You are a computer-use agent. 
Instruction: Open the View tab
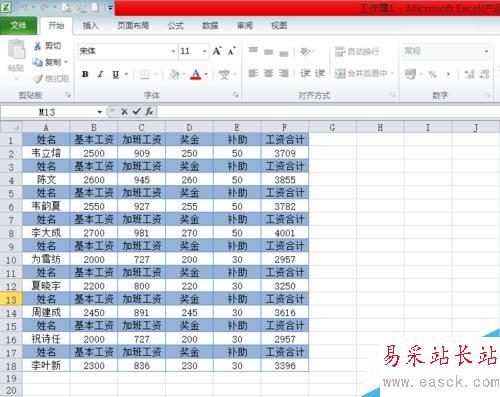tap(279, 26)
